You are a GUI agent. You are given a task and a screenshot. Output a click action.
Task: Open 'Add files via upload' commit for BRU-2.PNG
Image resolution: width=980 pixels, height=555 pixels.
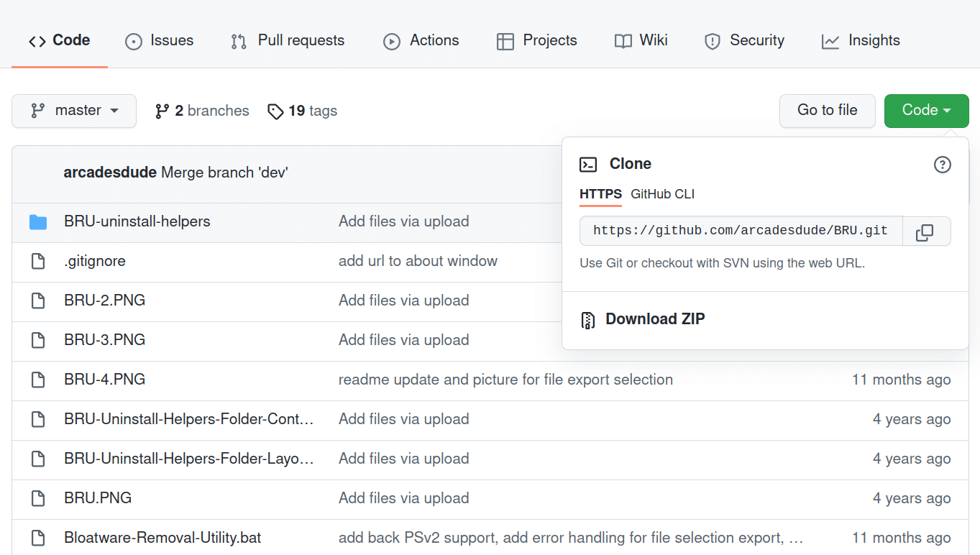[403, 301]
